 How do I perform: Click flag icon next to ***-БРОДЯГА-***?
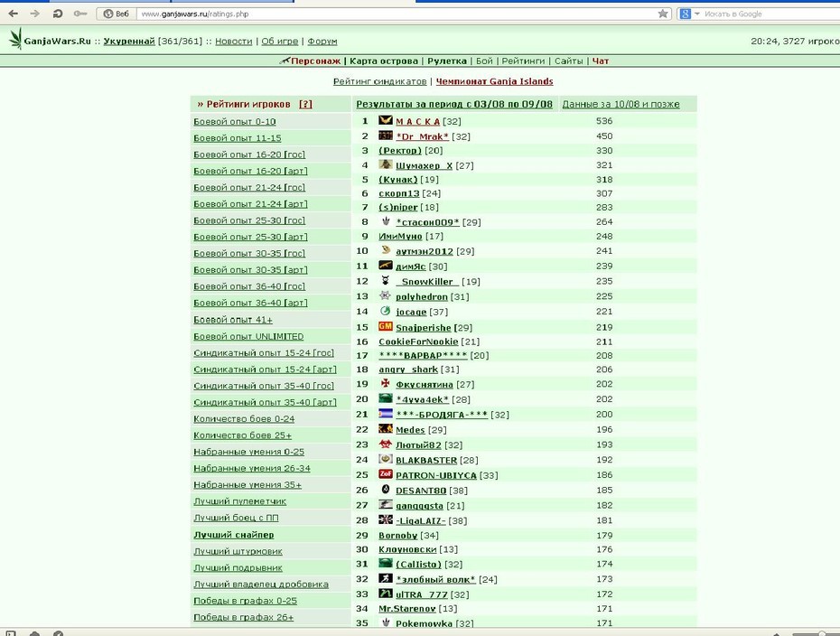(x=386, y=414)
